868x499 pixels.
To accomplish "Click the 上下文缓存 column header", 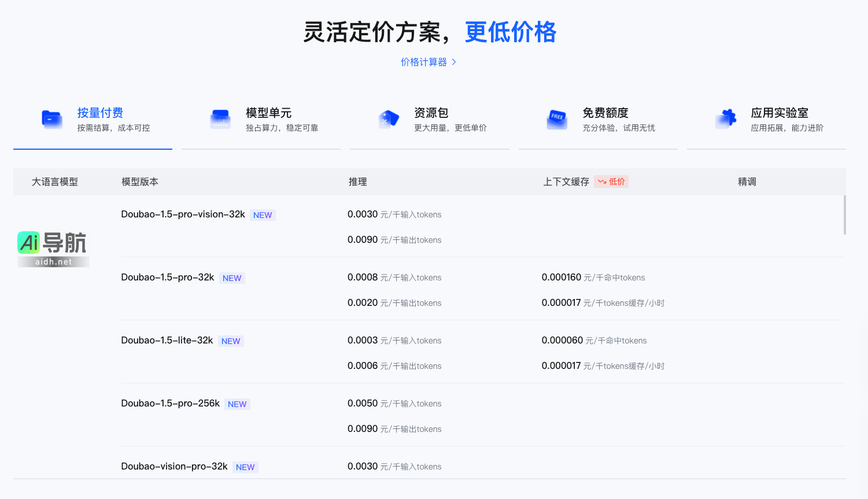I will click(x=566, y=182).
